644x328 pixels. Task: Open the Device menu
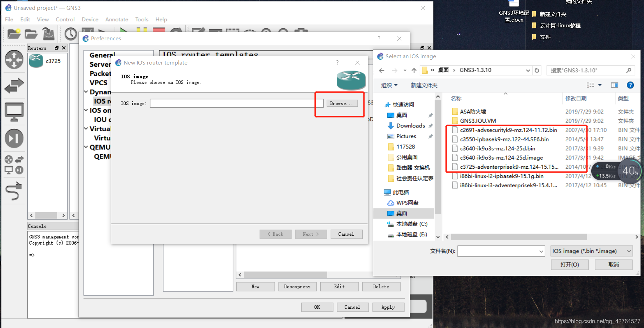(90, 19)
